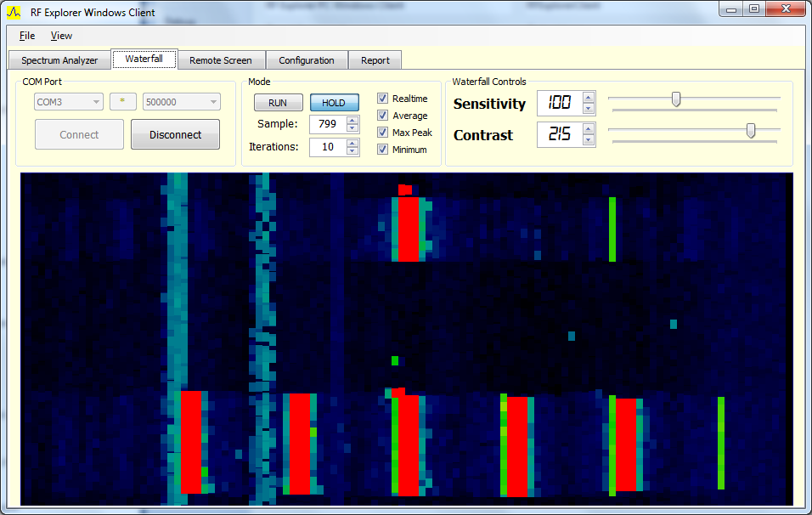Toggle the Realtime checkbox
Image resolution: width=812 pixels, height=515 pixels.
pyautogui.click(x=383, y=99)
